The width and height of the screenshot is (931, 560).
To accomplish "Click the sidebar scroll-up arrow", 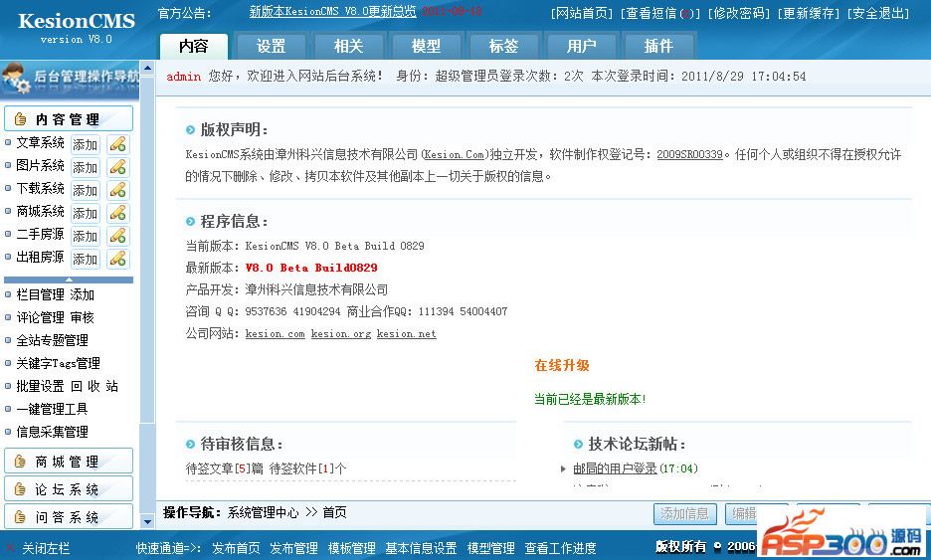I will tap(147, 67).
